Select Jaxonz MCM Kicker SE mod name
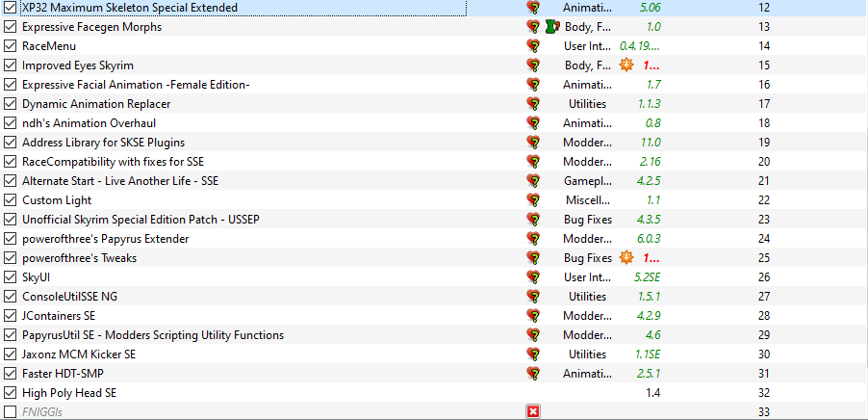This screenshot has width=868, height=420. (x=79, y=354)
